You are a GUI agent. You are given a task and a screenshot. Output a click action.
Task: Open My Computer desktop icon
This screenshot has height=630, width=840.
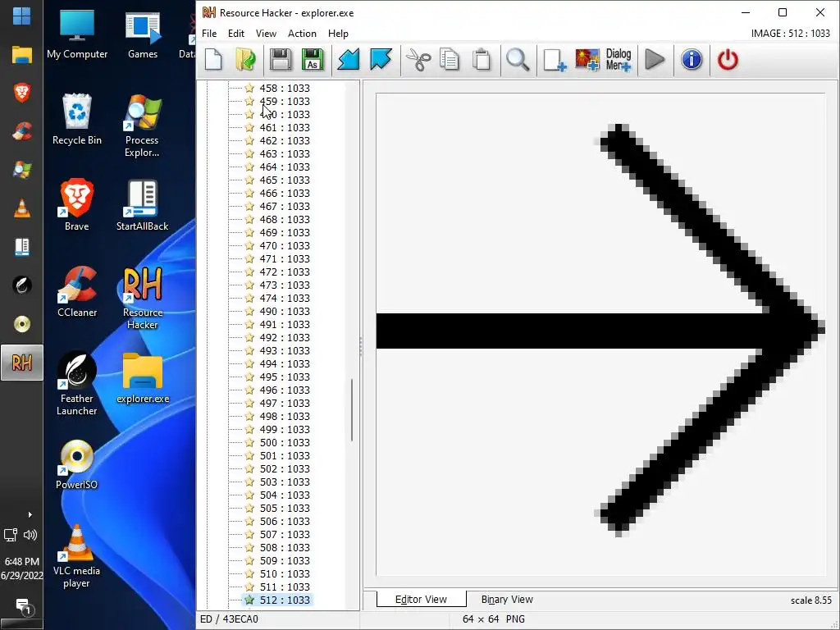(77, 35)
